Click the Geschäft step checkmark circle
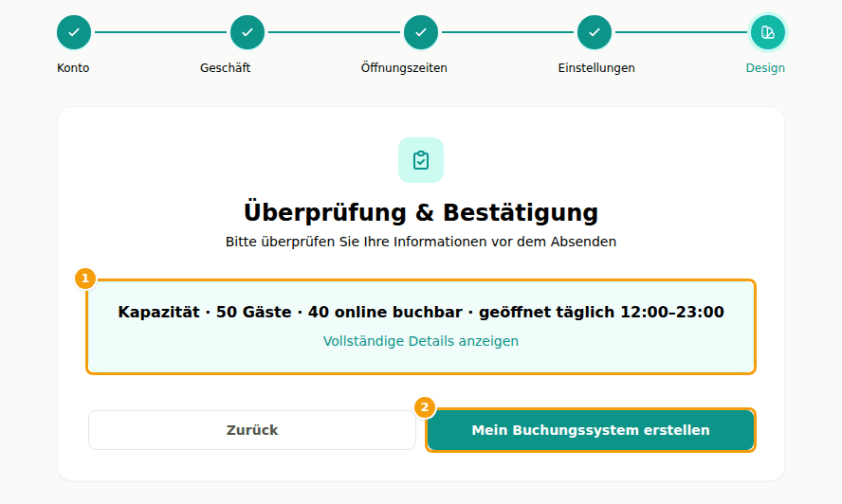The height and width of the screenshot is (504, 842). [247, 32]
